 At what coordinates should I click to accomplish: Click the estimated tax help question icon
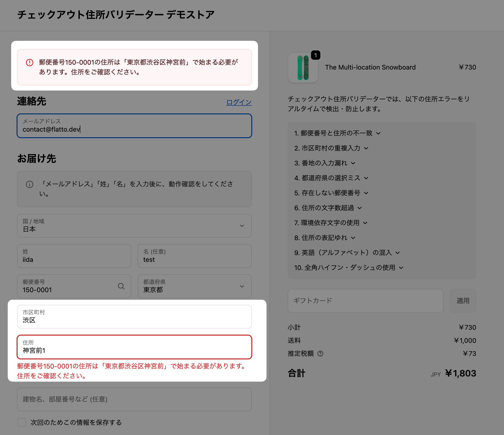[320, 354]
